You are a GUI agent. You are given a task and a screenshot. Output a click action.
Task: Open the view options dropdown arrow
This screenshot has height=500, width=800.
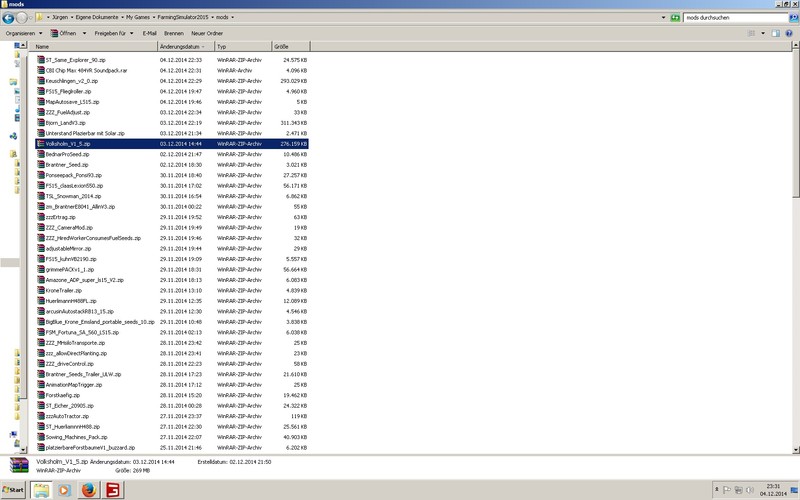pyautogui.click(x=763, y=33)
